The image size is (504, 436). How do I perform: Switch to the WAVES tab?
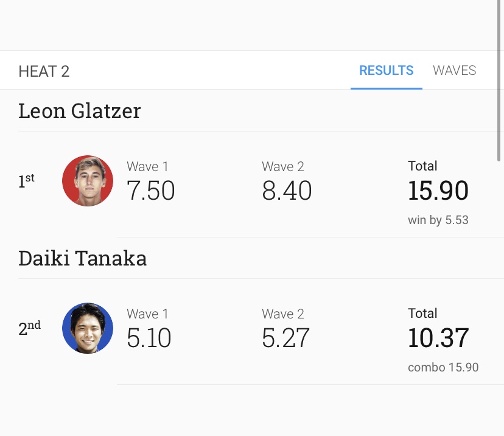(454, 71)
